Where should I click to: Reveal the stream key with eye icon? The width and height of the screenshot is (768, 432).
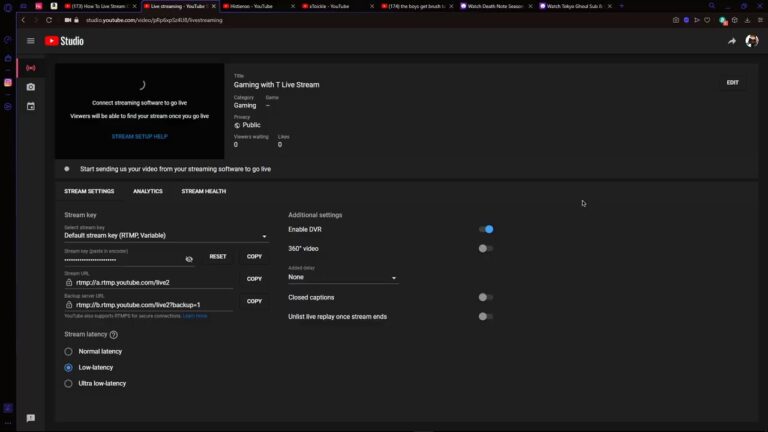pyautogui.click(x=189, y=259)
